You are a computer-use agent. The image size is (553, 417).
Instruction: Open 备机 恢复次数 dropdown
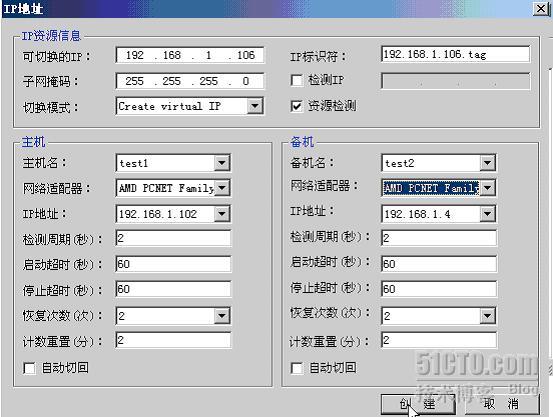click(487, 315)
